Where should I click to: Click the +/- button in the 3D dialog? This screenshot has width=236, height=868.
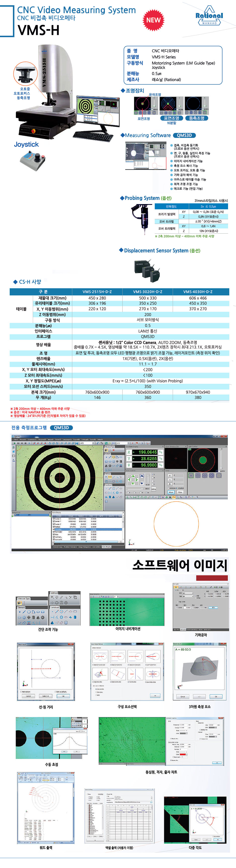199,696
